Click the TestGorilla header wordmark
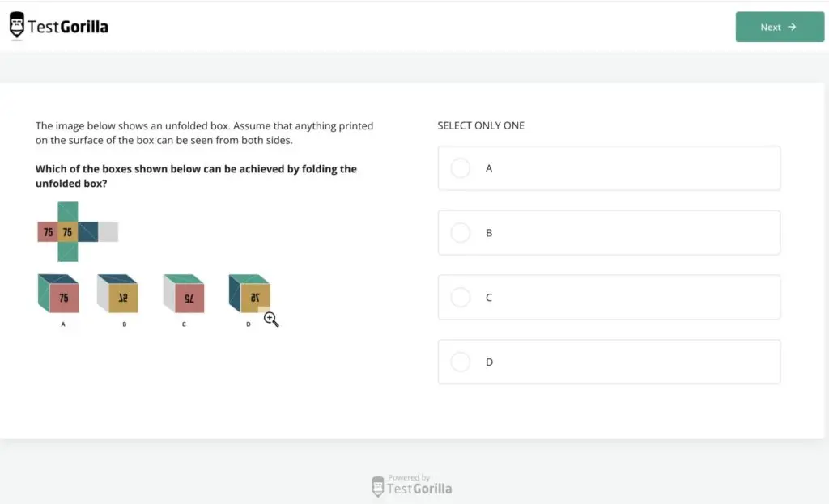 68,27
